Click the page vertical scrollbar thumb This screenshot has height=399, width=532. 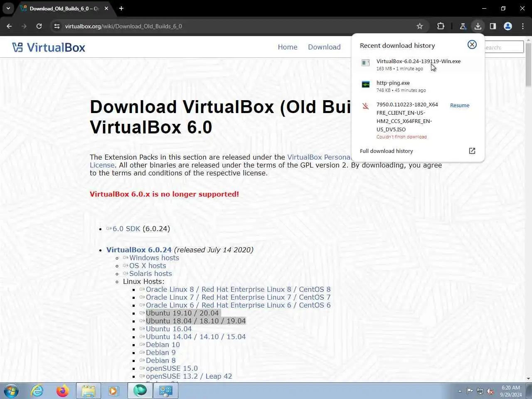click(528, 64)
